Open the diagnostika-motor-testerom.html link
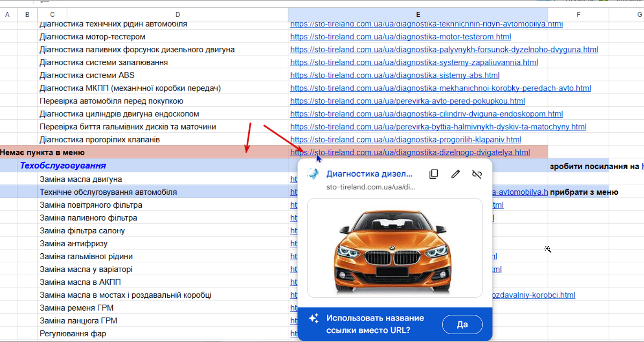644x342 pixels. pos(400,37)
